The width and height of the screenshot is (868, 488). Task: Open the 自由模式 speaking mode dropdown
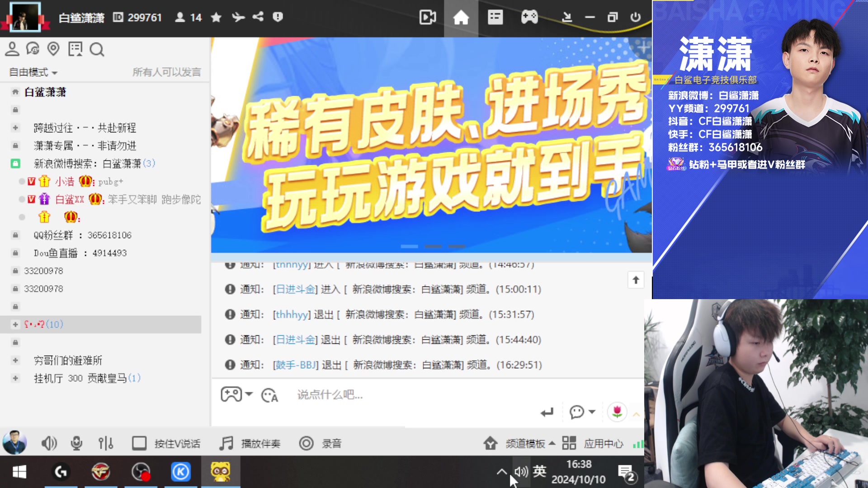tap(33, 72)
